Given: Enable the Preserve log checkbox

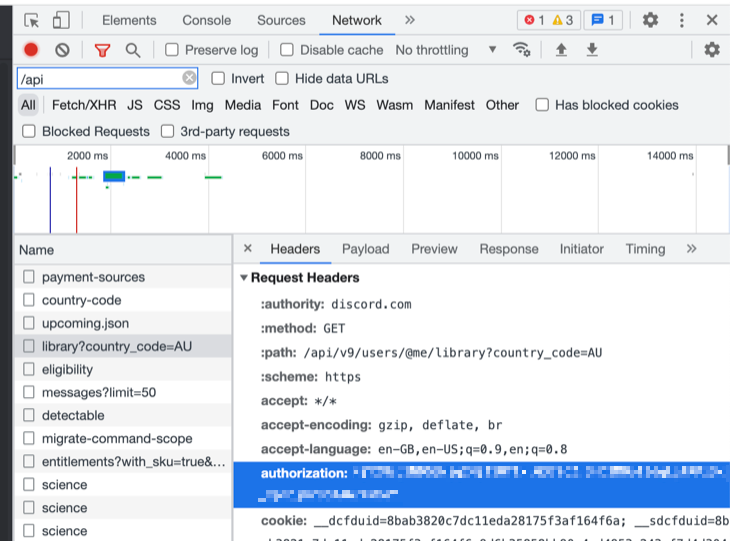Looking at the screenshot, I should coord(172,50).
